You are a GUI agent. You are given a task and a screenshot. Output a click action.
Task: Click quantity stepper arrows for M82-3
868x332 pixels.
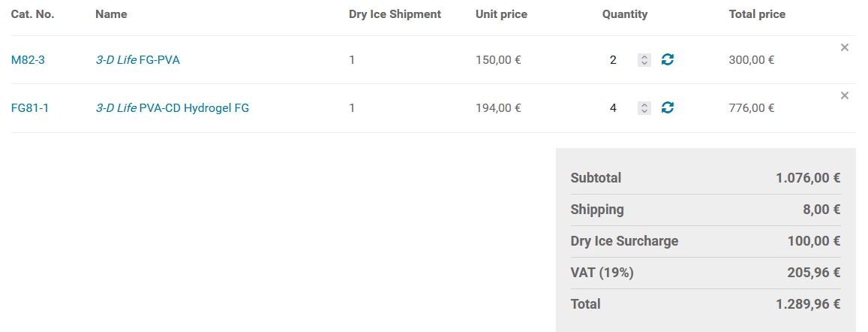[644, 60]
